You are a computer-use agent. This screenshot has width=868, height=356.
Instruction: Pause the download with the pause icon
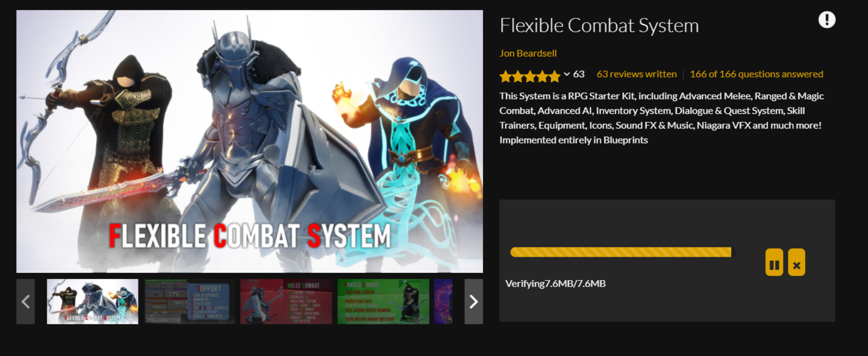coord(774,262)
